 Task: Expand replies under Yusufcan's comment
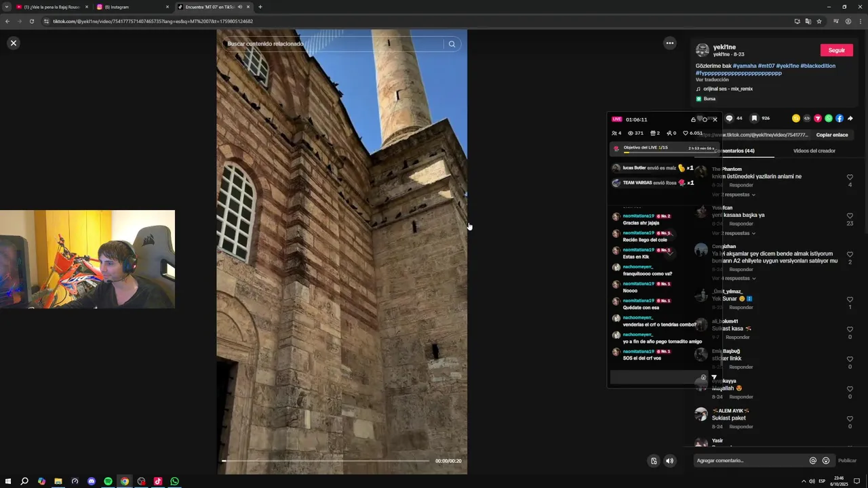[734, 233]
